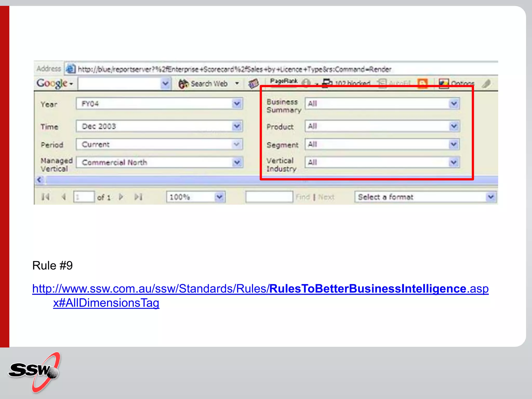The height and width of the screenshot is (399, 532).
Task: Open the Managed Vertical dropdown
Action: (237, 163)
